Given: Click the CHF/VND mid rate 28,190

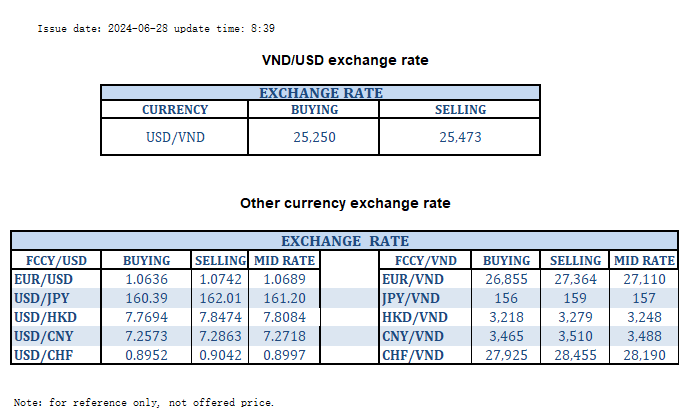Looking at the screenshot, I should tap(645, 353).
